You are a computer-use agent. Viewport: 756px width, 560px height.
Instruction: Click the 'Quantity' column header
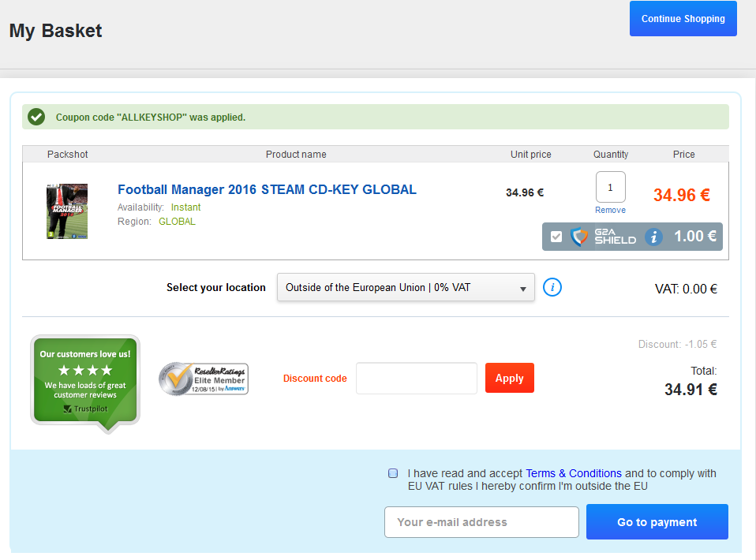(610, 155)
